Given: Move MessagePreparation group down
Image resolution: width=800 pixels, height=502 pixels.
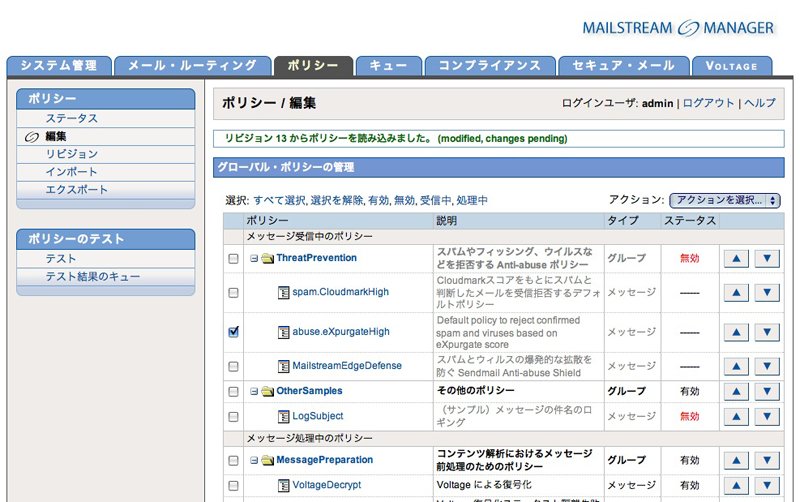Looking at the screenshot, I should (767, 460).
